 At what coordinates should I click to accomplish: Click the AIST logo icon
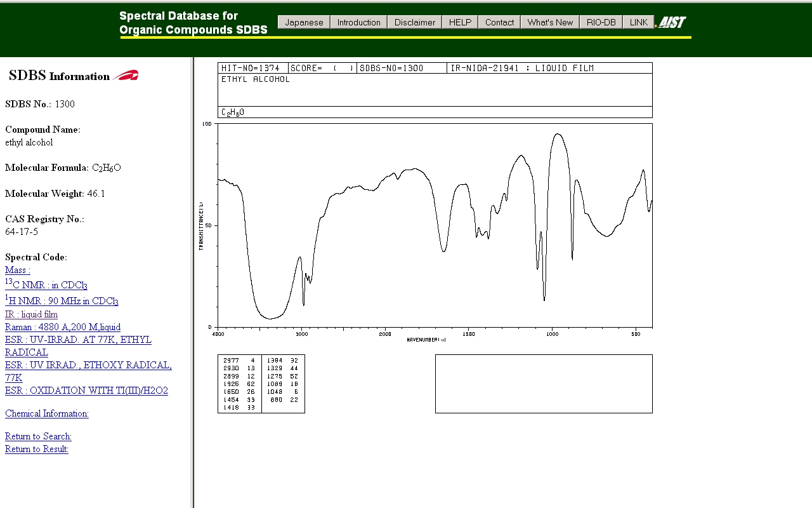[671, 22]
